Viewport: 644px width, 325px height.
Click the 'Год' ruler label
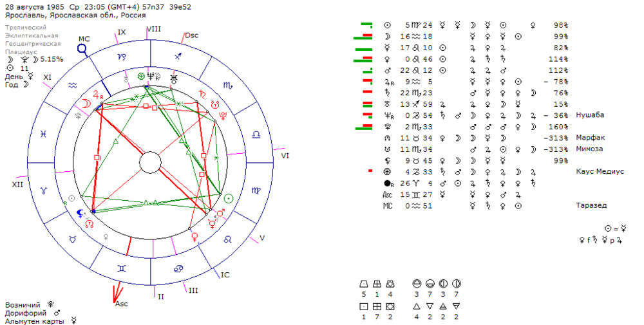click(12, 85)
